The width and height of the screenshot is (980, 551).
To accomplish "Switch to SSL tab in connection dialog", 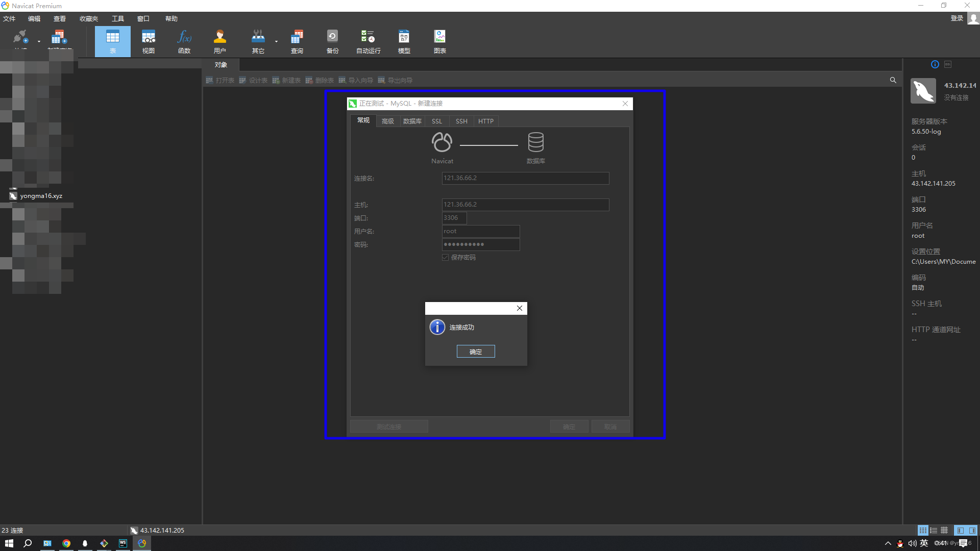I will 437,121.
